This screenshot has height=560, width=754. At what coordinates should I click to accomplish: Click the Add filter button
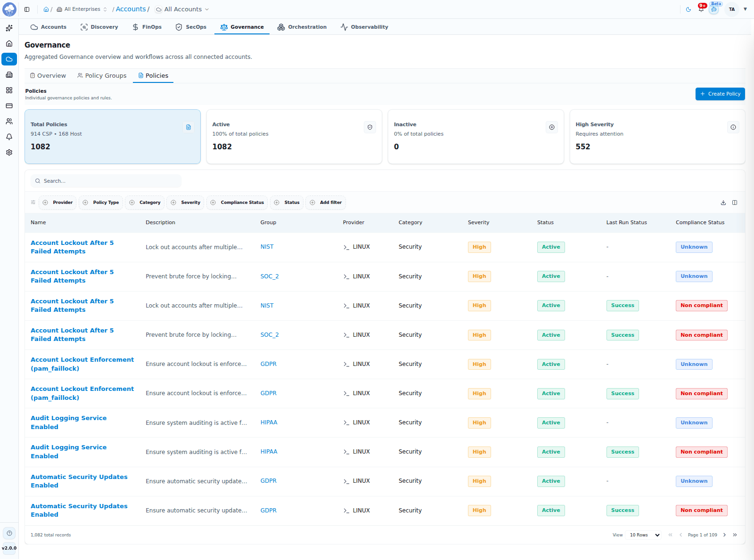pyautogui.click(x=326, y=203)
